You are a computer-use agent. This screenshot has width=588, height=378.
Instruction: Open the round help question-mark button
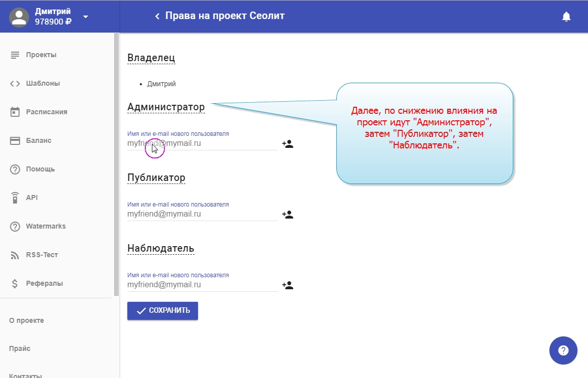click(563, 350)
